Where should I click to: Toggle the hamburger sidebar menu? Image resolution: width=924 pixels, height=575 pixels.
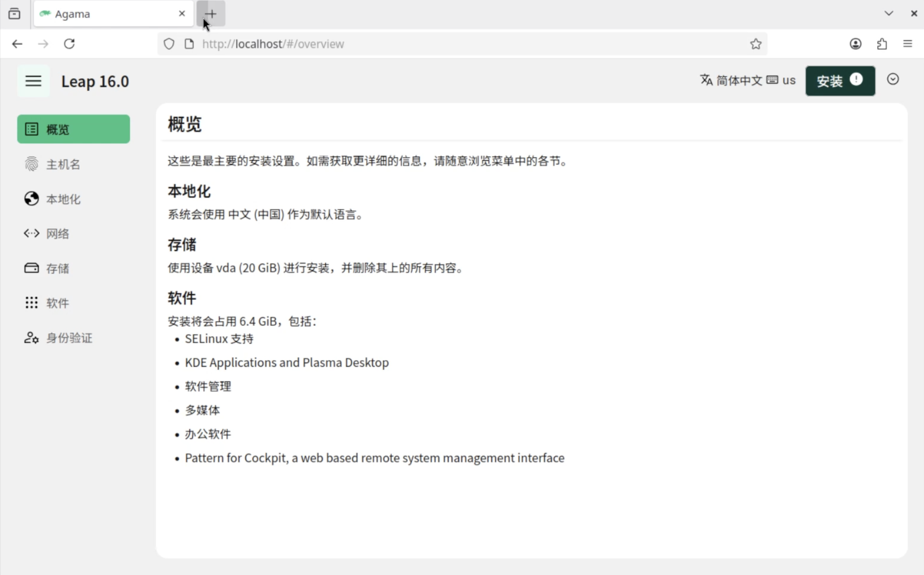pos(33,81)
